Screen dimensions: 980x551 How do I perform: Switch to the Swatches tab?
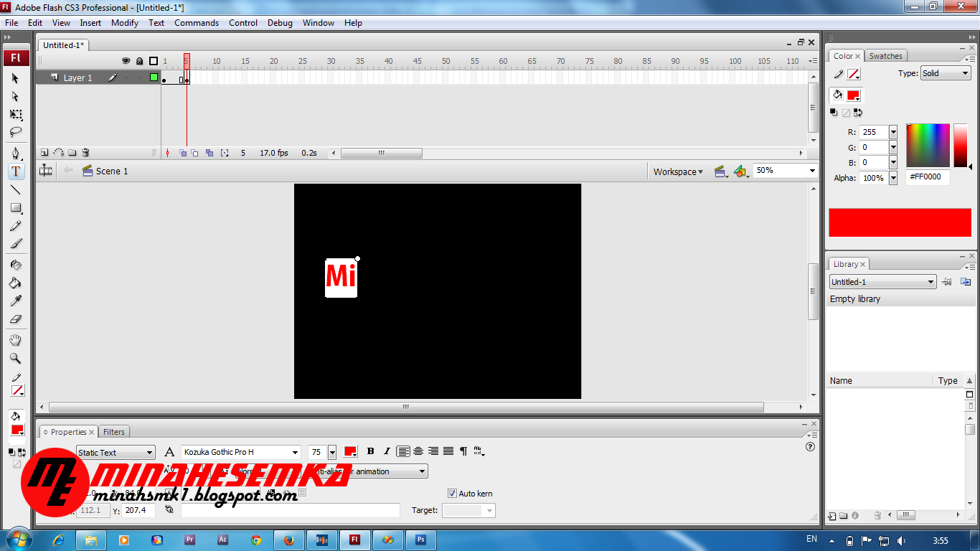click(885, 55)
